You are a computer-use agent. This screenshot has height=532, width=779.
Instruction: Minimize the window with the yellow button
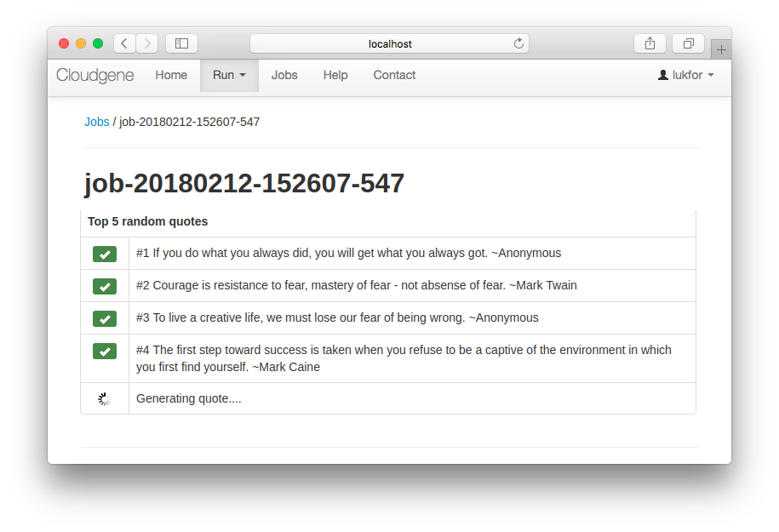pos(81,43)
